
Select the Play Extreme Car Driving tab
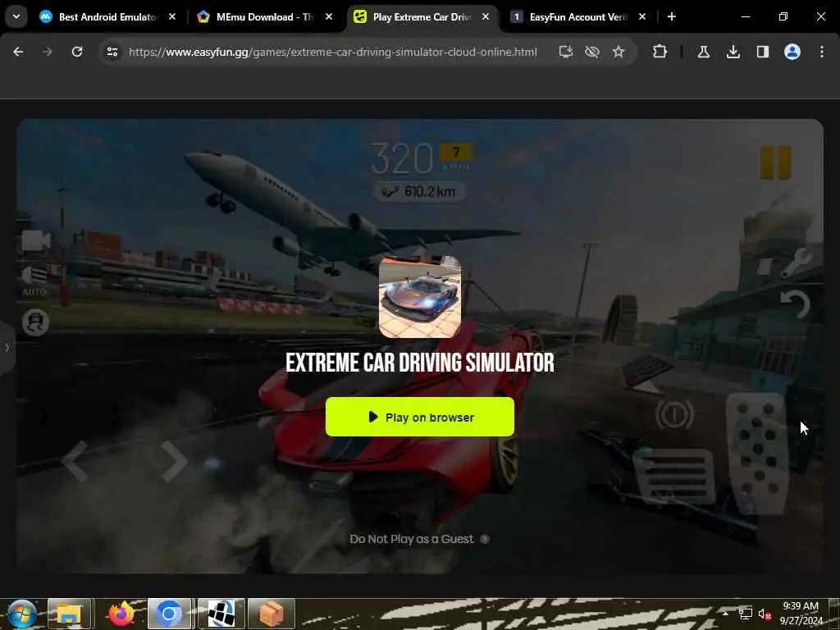click(x=422, y=16)
